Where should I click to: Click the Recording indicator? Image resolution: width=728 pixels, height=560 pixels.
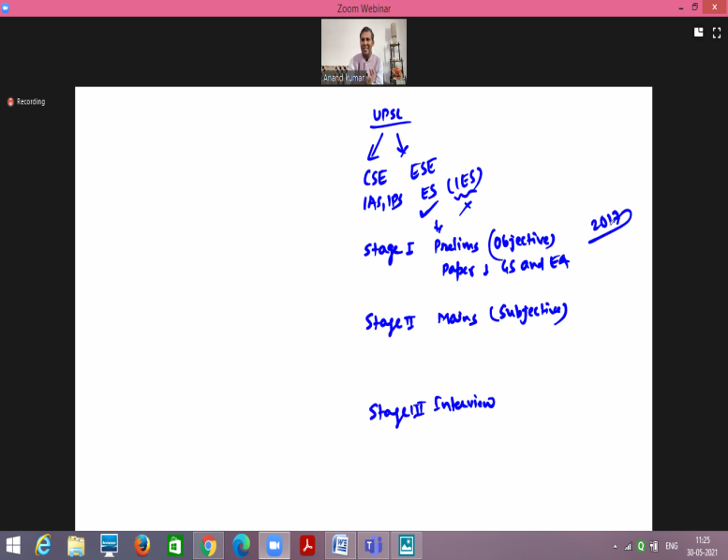(26, 102)
